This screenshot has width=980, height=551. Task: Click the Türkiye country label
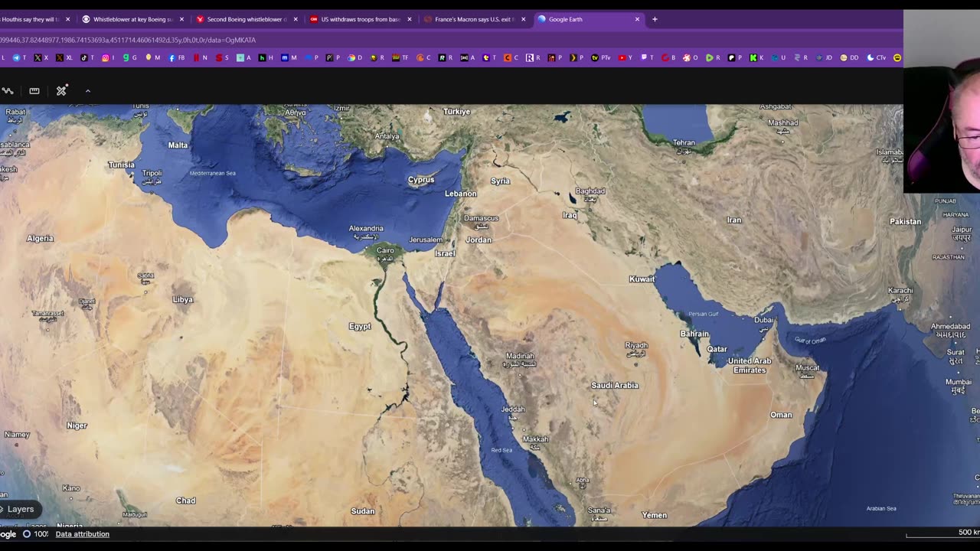(456, 112)
